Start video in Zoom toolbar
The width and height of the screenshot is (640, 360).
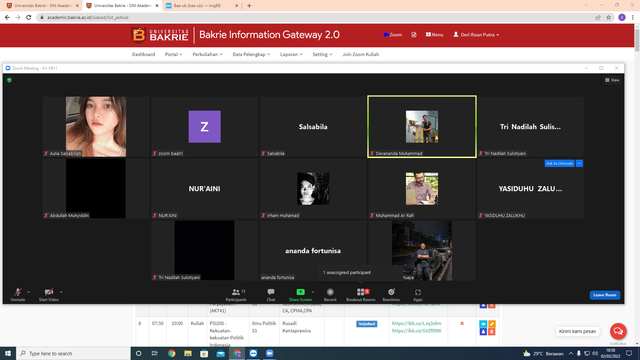coord(49,294)
